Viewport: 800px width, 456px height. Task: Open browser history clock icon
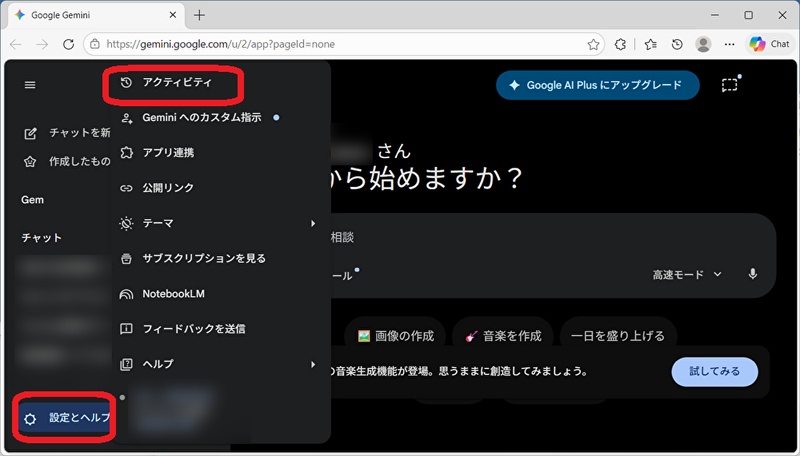677,44
